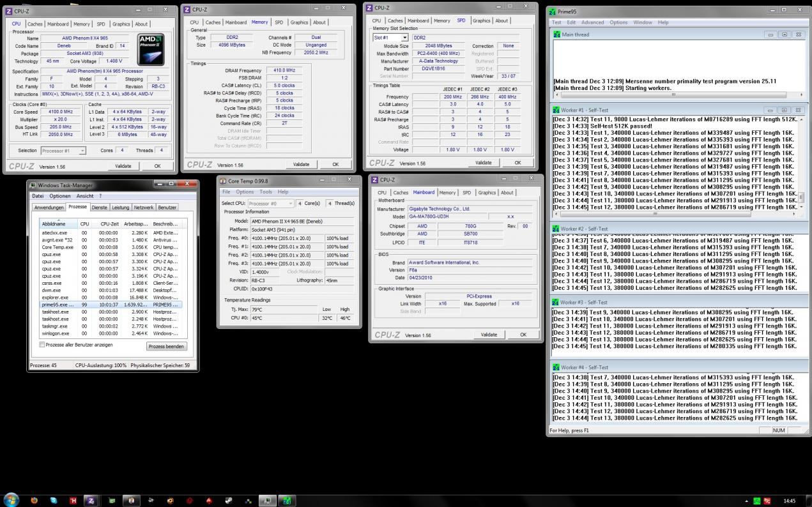Open the Anwendungen tab in Task Manager

[49, 208]
